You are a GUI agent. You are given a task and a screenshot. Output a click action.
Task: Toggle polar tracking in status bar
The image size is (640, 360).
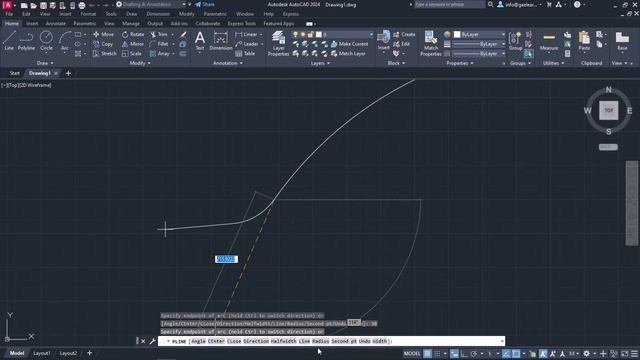tap(473, 353)
